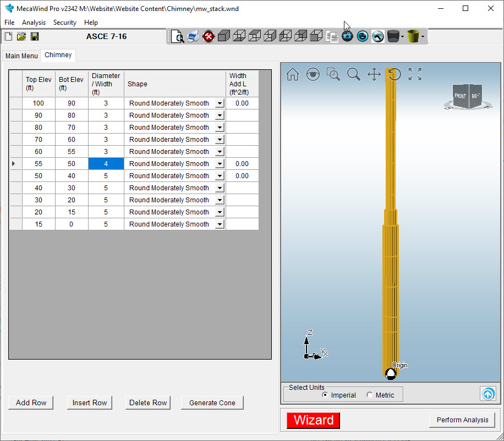
Task: Click the camera snapshot icon
Action: tap(347, 36)
